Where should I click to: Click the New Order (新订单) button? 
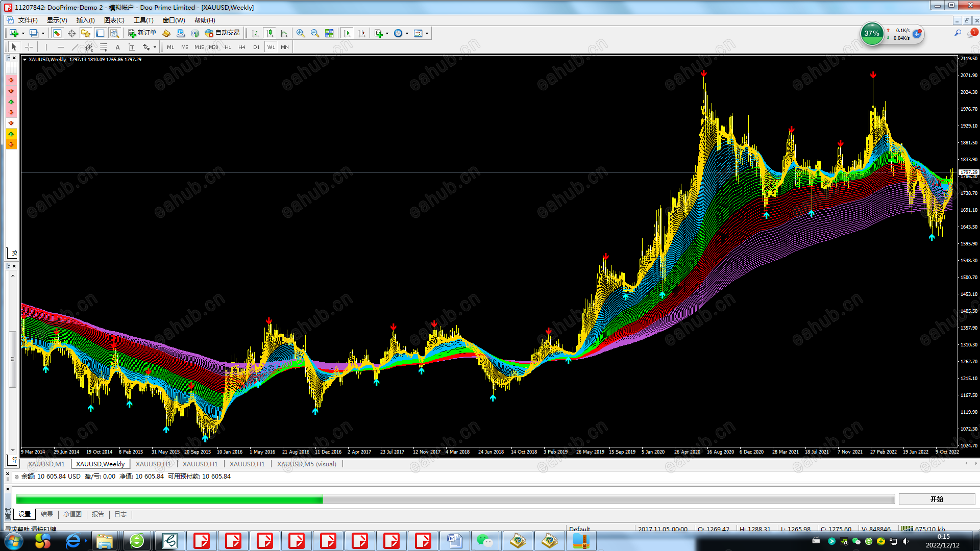pos(142,33)
